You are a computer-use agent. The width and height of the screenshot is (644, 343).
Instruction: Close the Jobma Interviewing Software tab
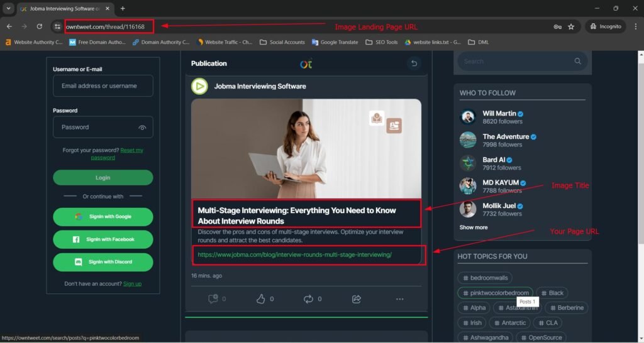108,8
